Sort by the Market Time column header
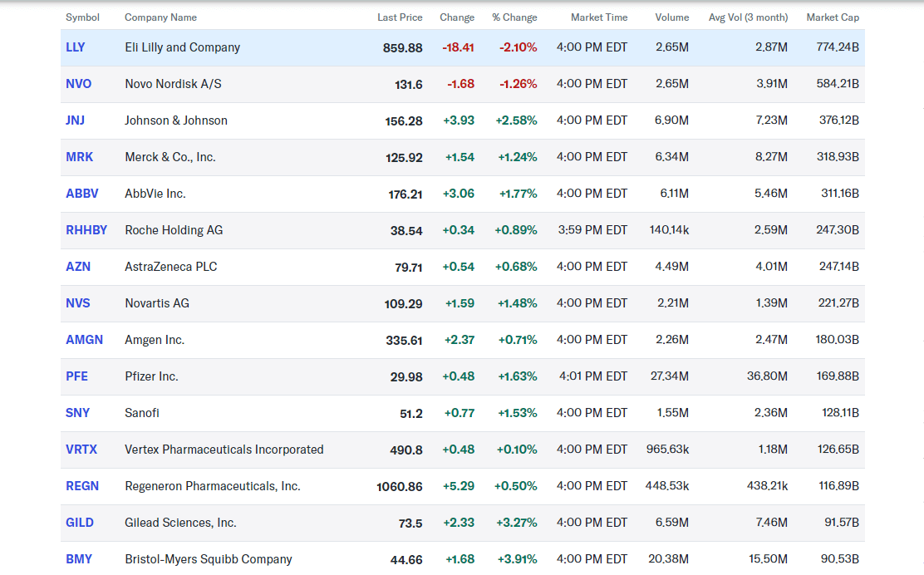Viewport: 924px width, 575px height. pos(599,17)
